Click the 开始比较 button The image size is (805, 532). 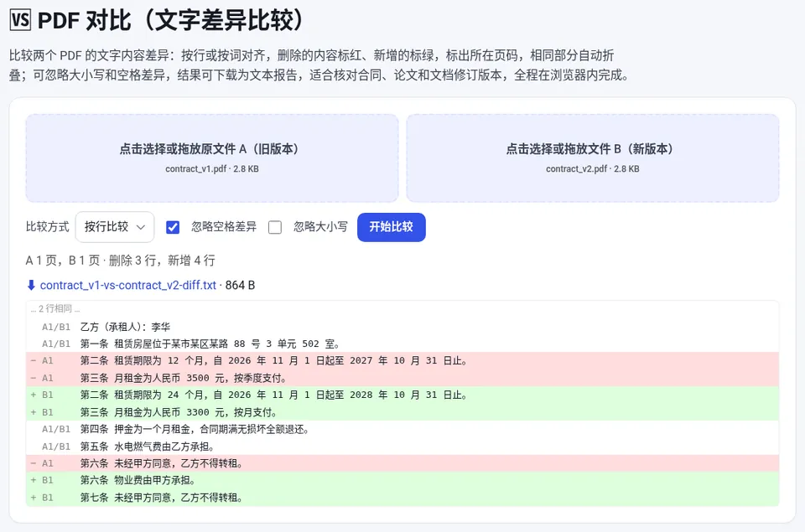click(392, 227)
